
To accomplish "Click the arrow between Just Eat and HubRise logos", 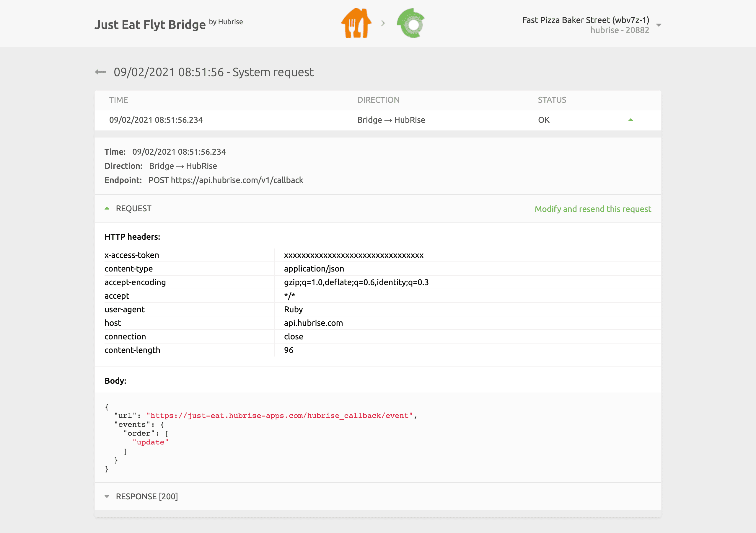I will (383, 23).
